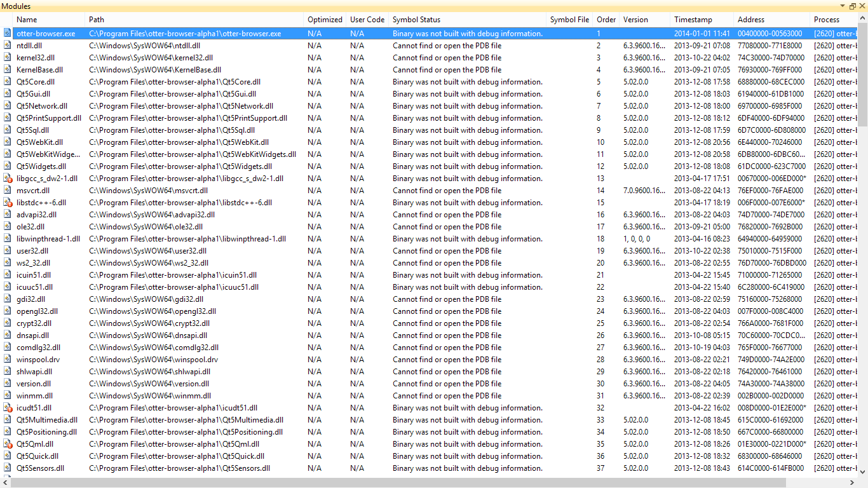Sort by the Order column header
868x488 pixels.
[x=606, y=20]
